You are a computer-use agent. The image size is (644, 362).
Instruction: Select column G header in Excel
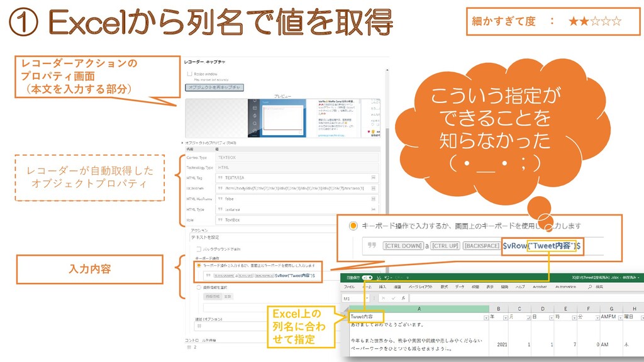pyautogui.click(x=611, y=309)
